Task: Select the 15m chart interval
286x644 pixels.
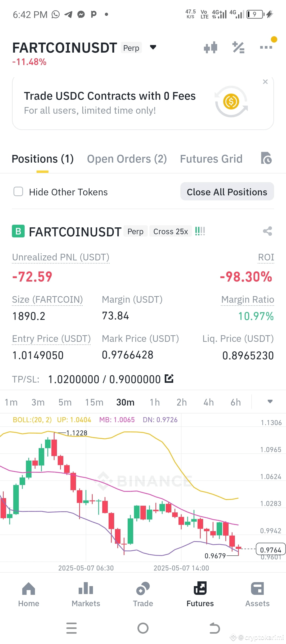Action: [x=94, y=402]
